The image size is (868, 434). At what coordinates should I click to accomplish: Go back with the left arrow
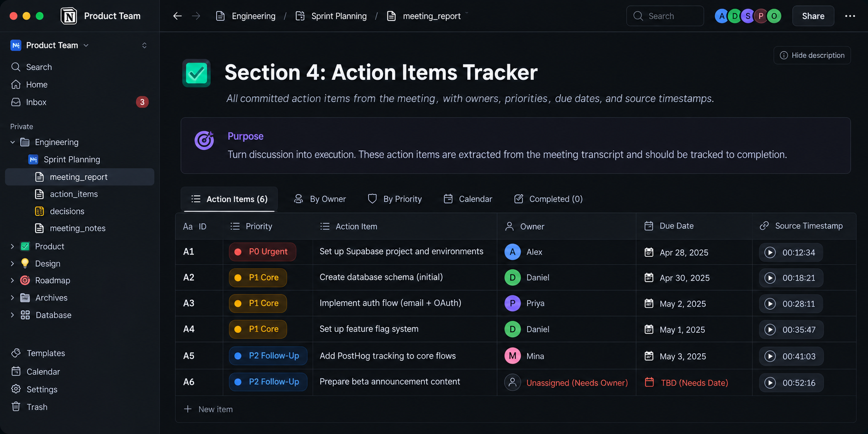click(178, 16)
